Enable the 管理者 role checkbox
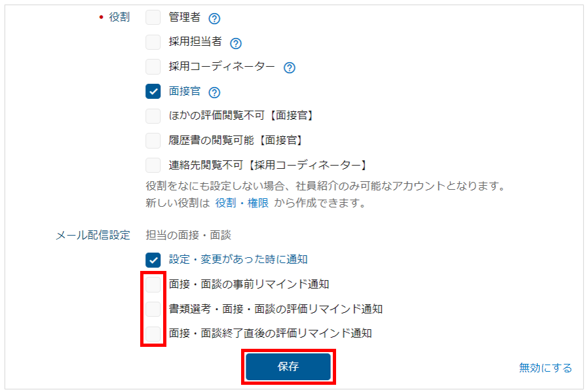587x392 pixels. pyautogui.click(x=153, y=18)
